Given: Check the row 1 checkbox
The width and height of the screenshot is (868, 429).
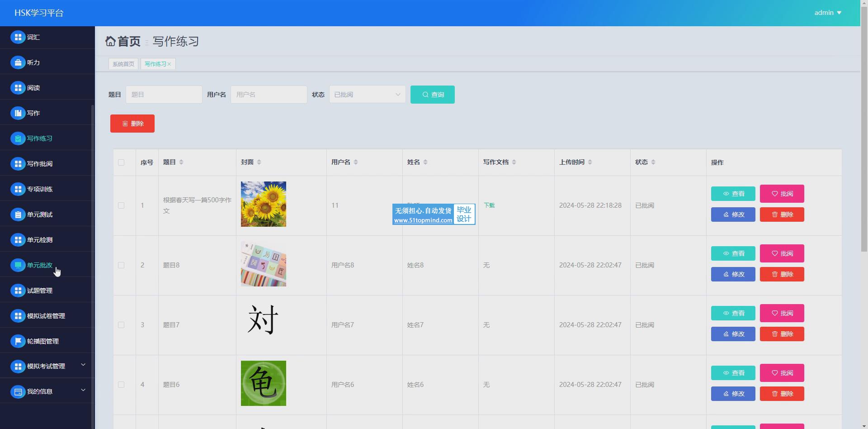Looking at the screenshot, I should coord(121,205).
